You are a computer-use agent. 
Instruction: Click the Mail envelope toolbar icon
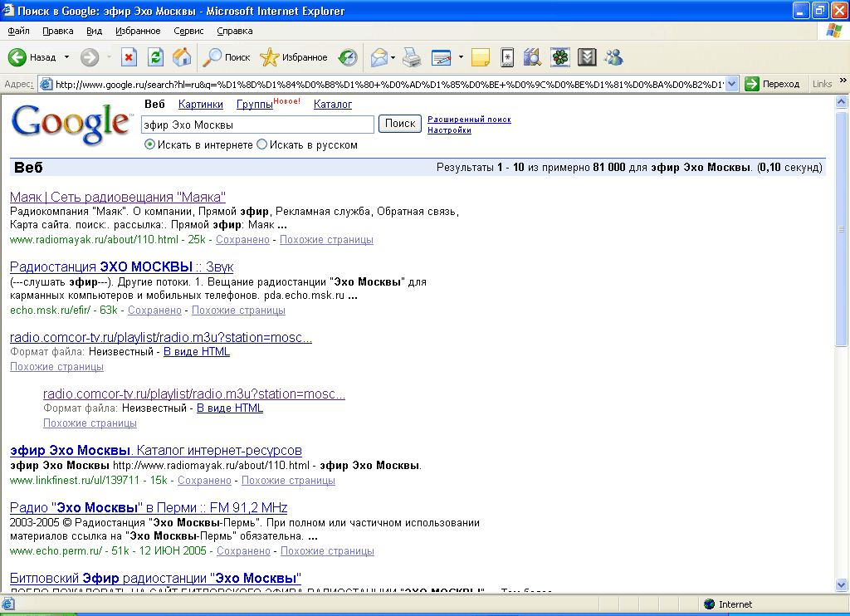379,57
